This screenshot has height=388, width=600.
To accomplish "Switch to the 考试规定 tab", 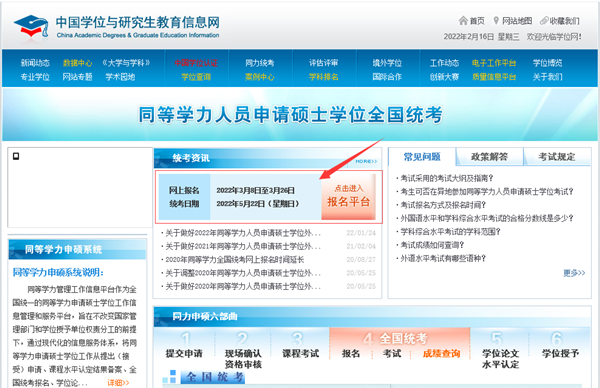I will 557,157.
